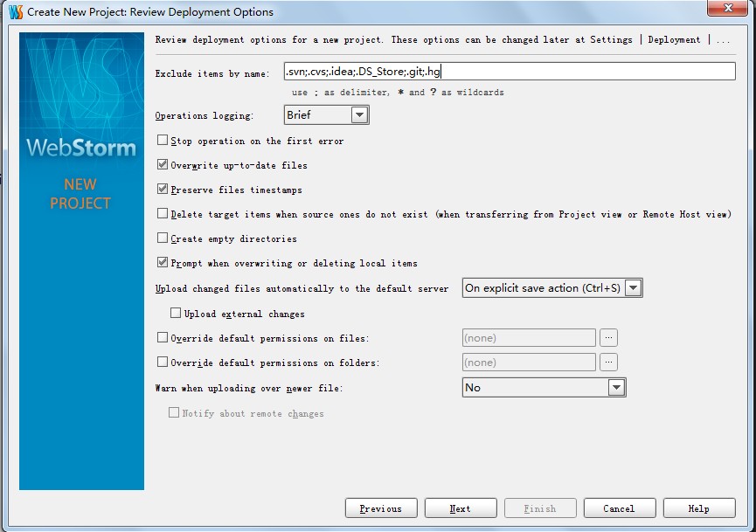Proceed with the Next button
This screenshot has height=532, width=756.
click(461, 508)
